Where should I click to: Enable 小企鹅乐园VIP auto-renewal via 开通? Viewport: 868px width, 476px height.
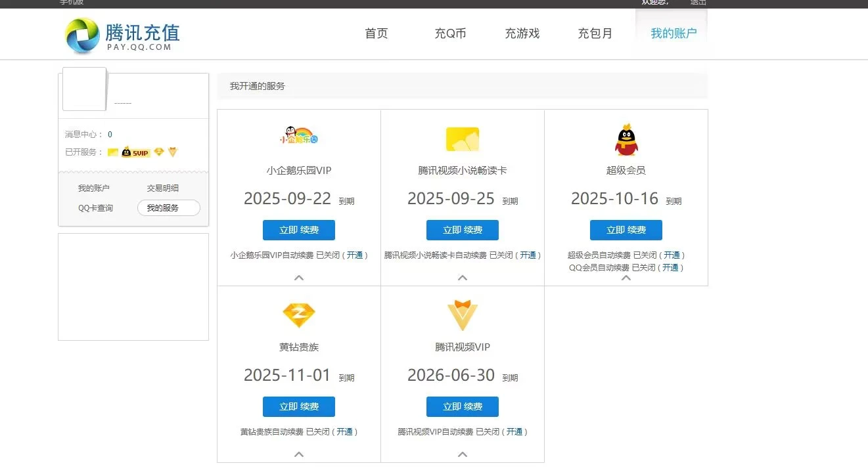tap(355, 255)
